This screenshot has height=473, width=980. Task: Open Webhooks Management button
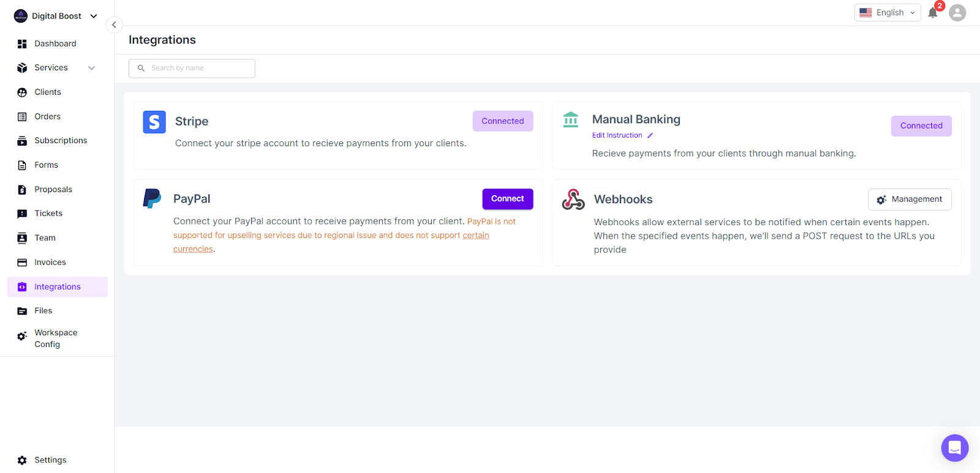point(910,199)
